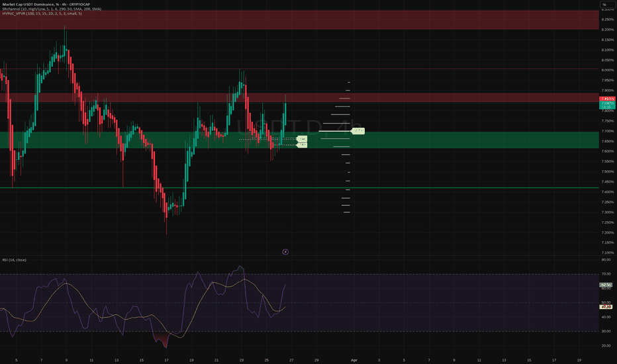Click the 23 date label on time axis

click(x=242, y=359)
